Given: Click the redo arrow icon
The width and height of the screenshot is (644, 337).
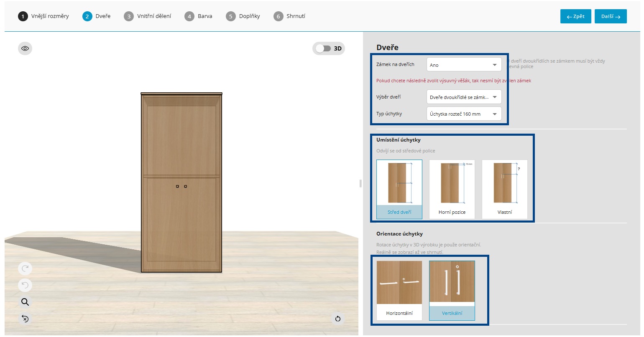Looking at the screenshot, I should 25,269.
